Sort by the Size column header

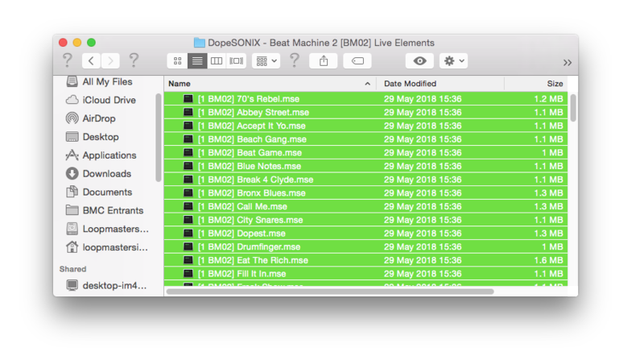536,84
